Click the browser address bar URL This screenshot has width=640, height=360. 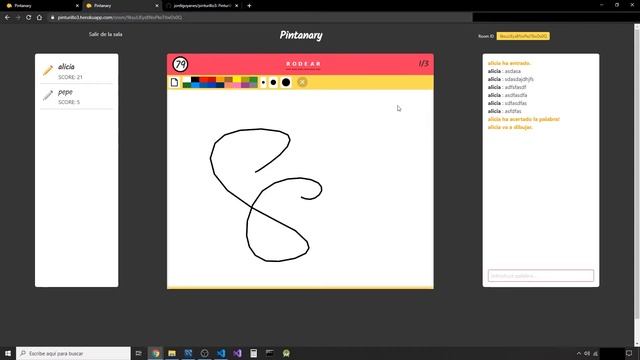120,18
